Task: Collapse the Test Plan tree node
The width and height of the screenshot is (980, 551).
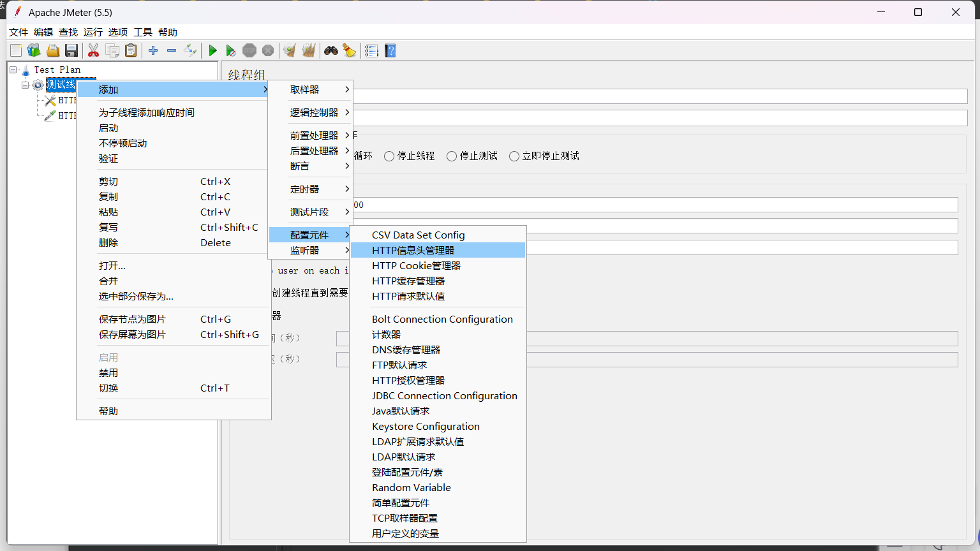Action: pyautogui.click(x=13, y=70)
